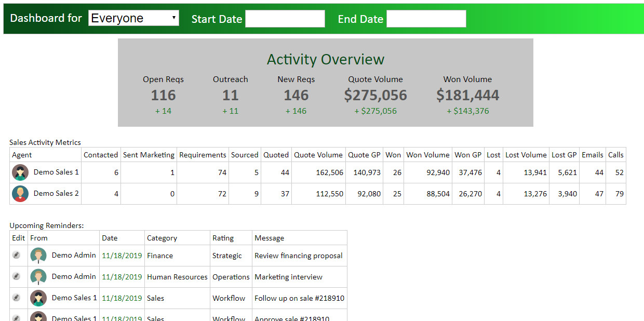Open the Marketing interview reminder message
The width and height of the screenshot is (644, 321).
pyautogui.click(x=287, y=276)
